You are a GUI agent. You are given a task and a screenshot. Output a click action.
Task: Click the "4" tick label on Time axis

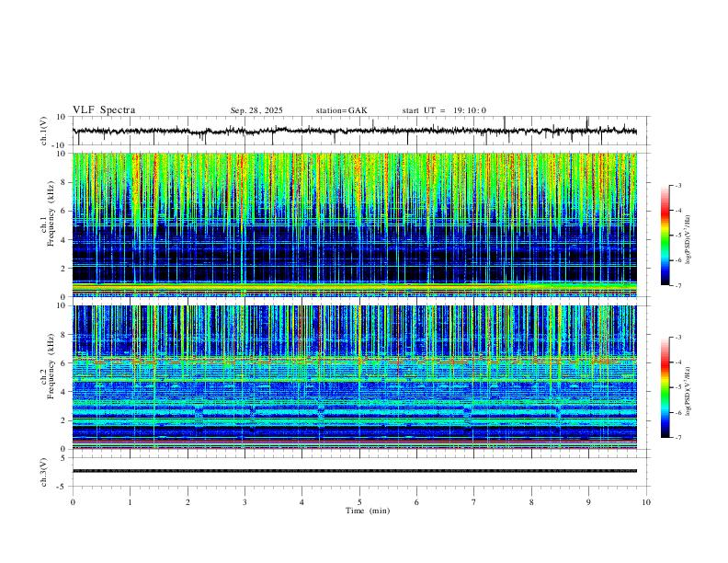[x=301, y=502]
